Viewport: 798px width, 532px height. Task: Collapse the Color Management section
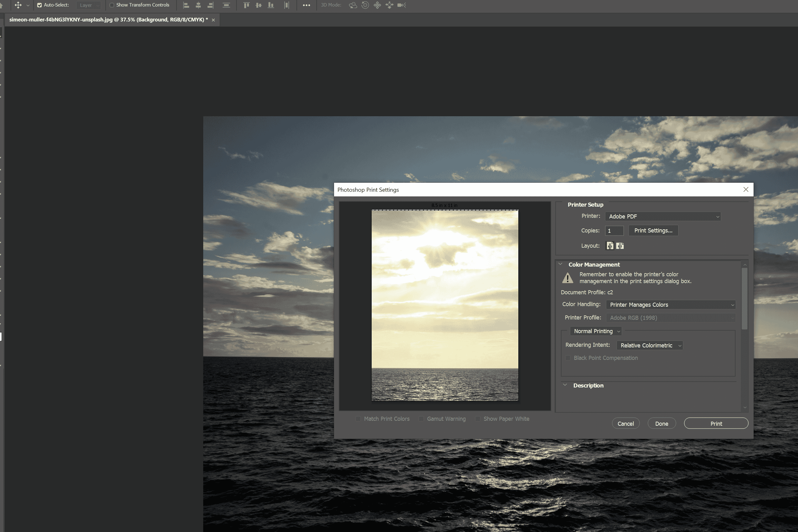pos(560,264)
